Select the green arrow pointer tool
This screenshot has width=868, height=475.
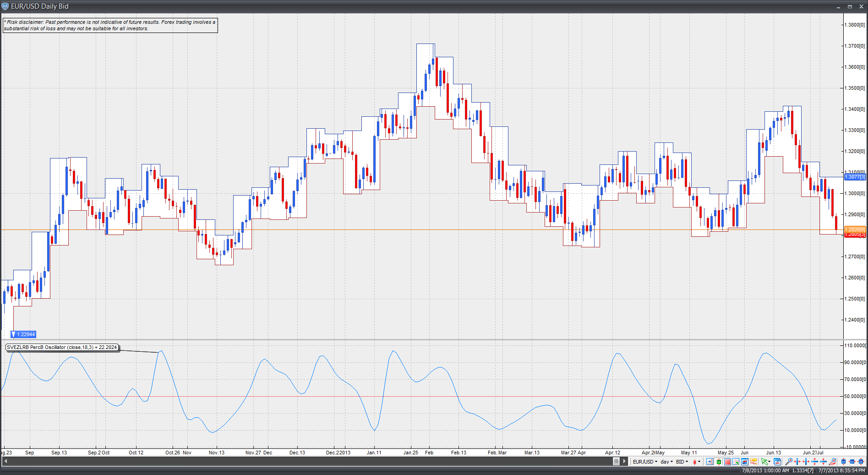click(x=764, y=462)
